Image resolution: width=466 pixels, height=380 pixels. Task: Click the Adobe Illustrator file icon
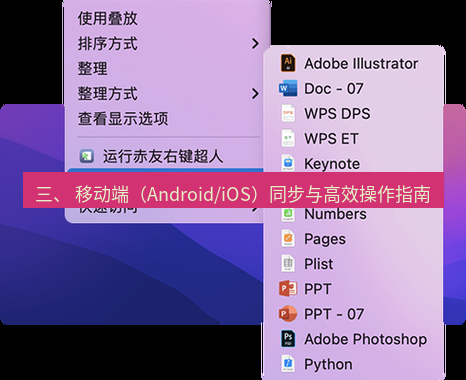tap(288, 63)
